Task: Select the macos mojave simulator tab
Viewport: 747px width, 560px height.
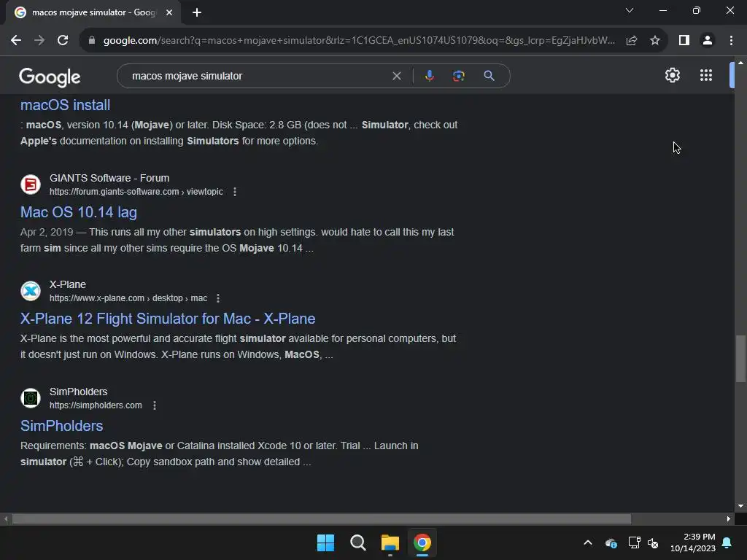Action: 93,12
